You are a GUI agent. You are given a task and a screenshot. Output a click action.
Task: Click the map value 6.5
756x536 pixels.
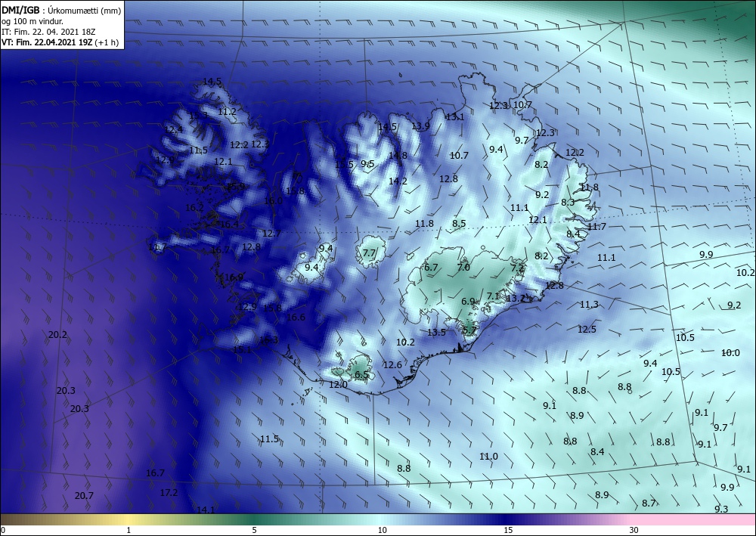pyautogui.click(x=361, y=374)
